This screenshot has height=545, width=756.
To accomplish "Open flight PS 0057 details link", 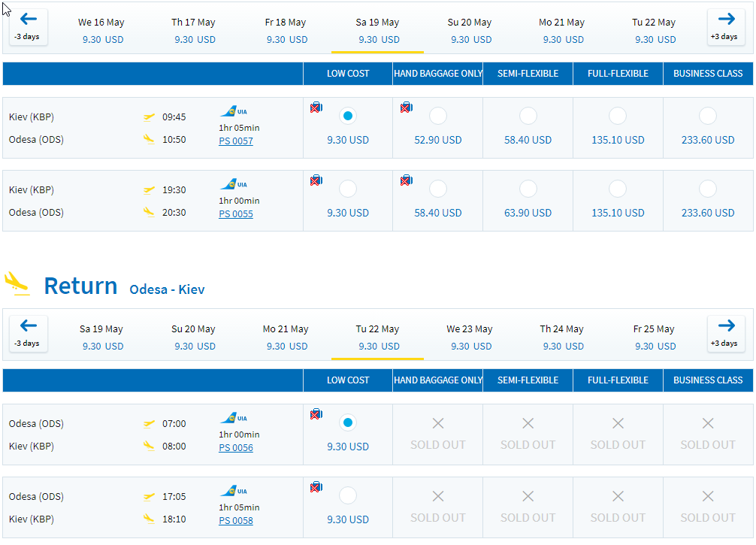I will coord(236,141).
